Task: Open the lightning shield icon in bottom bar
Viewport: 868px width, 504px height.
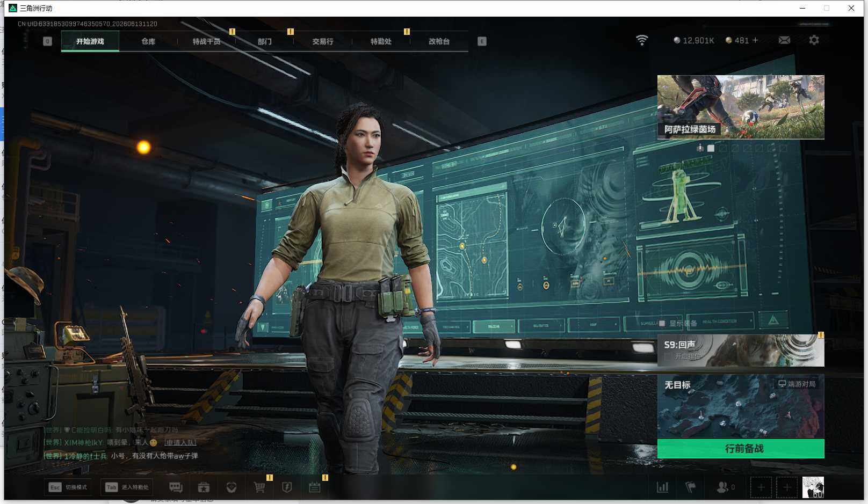Action: pyautogui.click(x=287, y=487)
